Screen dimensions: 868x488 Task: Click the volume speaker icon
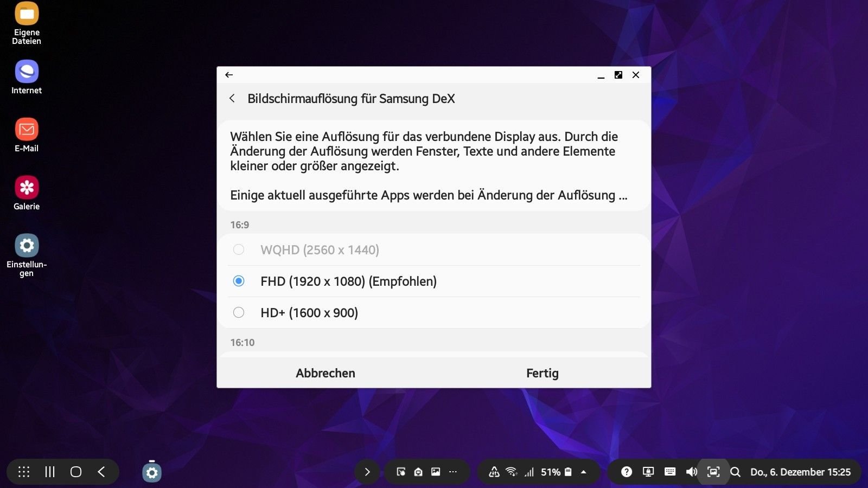pyautogui.click(x=692, y=472)
